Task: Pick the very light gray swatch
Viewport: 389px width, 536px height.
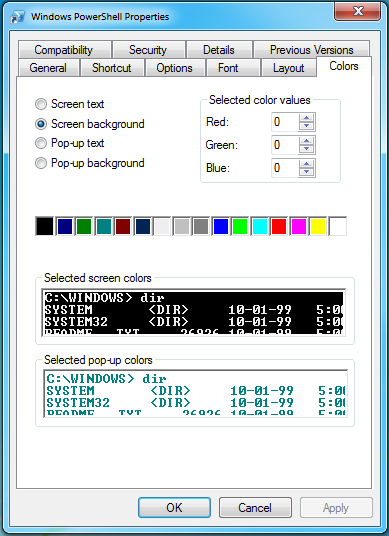Action: tap(162, 226)
